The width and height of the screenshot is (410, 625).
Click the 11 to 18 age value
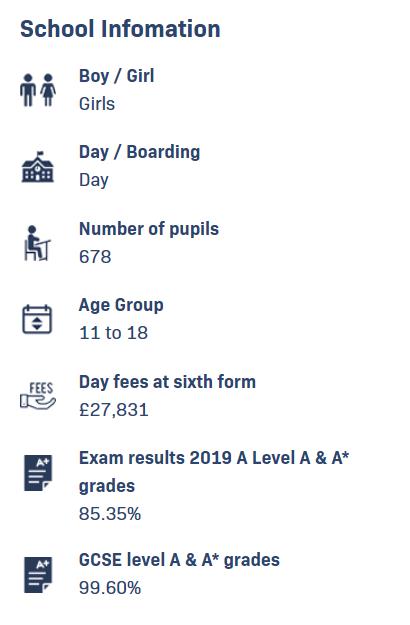point(114,333)
